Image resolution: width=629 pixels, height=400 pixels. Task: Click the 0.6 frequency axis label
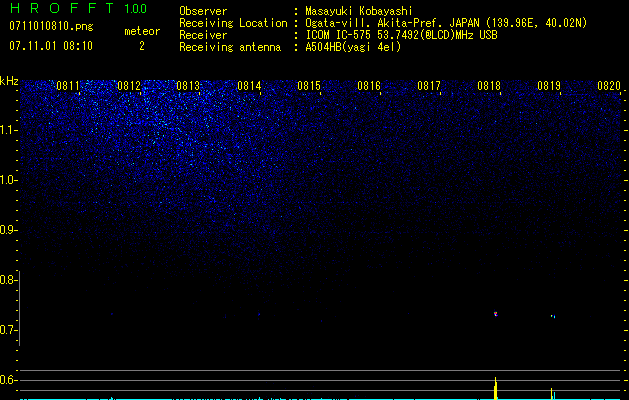pyautogui.click(x=7, y=380)
